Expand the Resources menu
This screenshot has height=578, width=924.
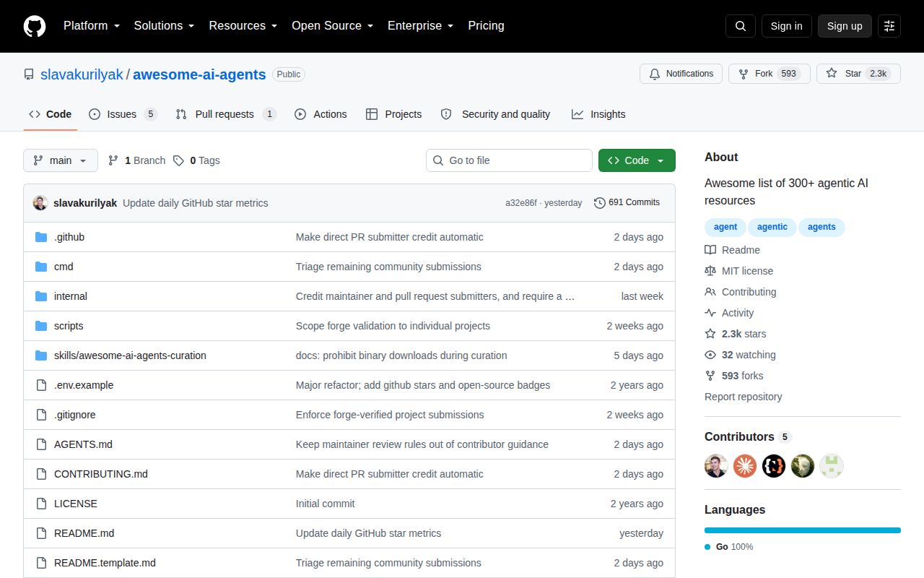[243, 26]
